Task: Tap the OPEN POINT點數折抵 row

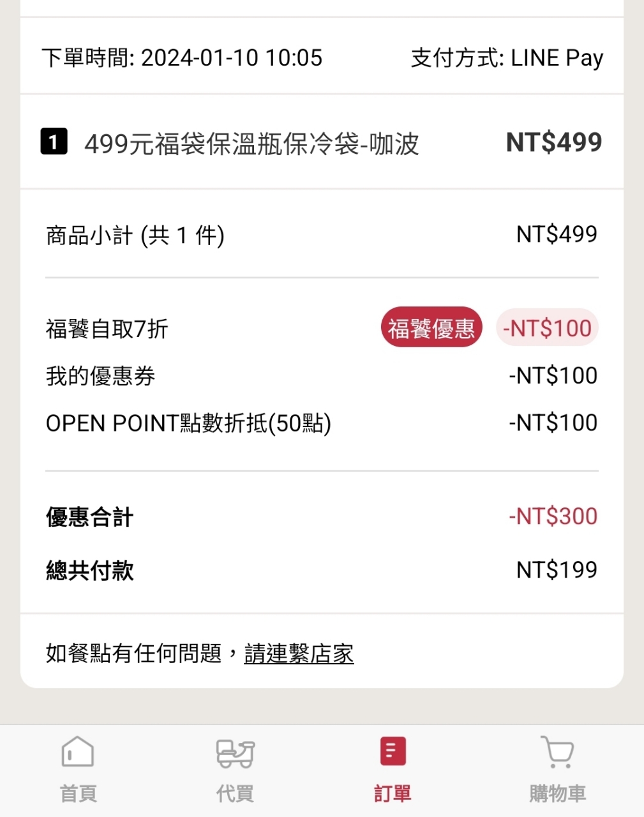Action: click(188, 423)
